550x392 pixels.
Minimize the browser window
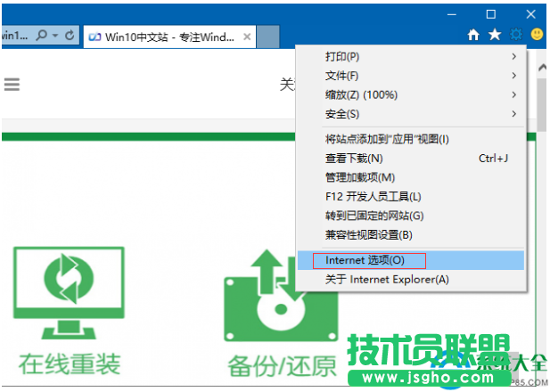tap(452, 14)
